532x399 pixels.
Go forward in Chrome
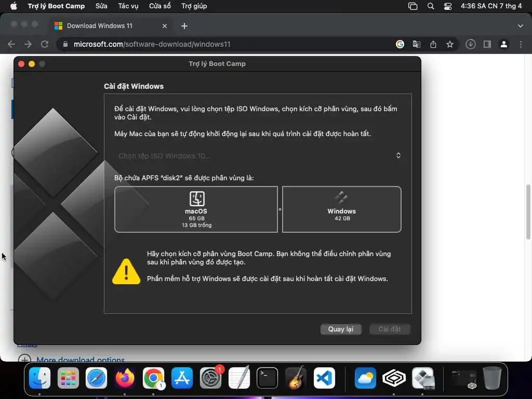(x=28, y=44)
